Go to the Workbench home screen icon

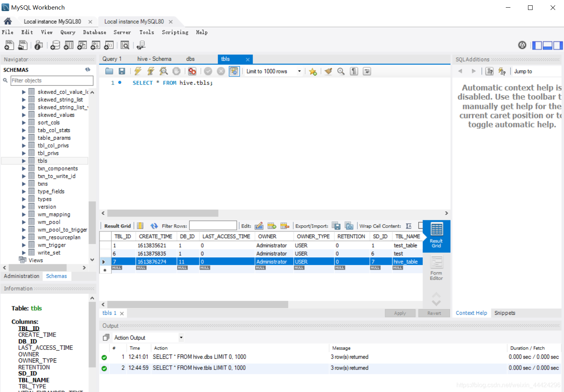8,21
